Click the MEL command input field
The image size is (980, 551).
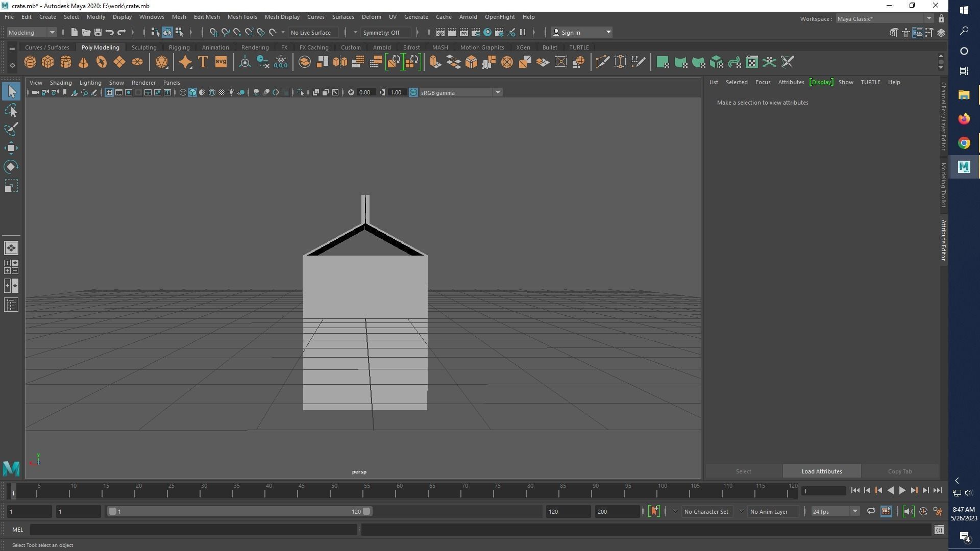point(194,530)
